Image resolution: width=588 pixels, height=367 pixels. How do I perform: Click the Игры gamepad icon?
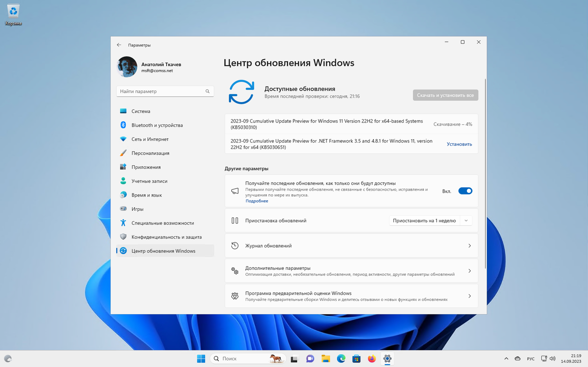123,209
